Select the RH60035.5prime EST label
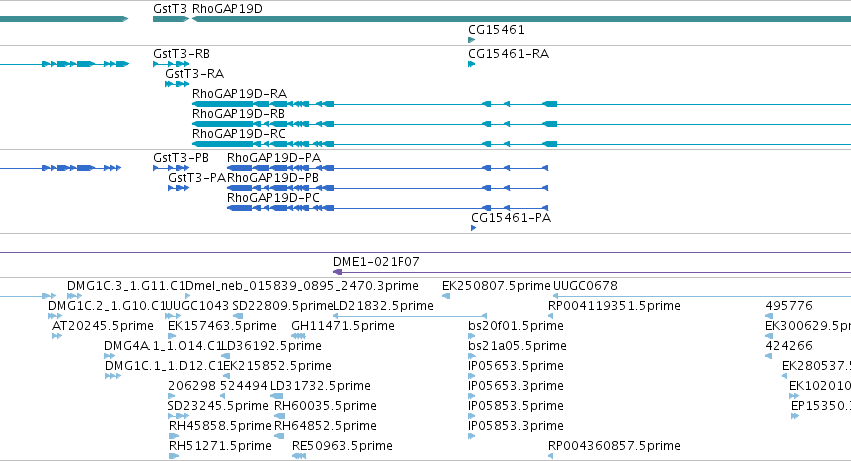Screen dimensions: 851x461 (x=325, y=407)
